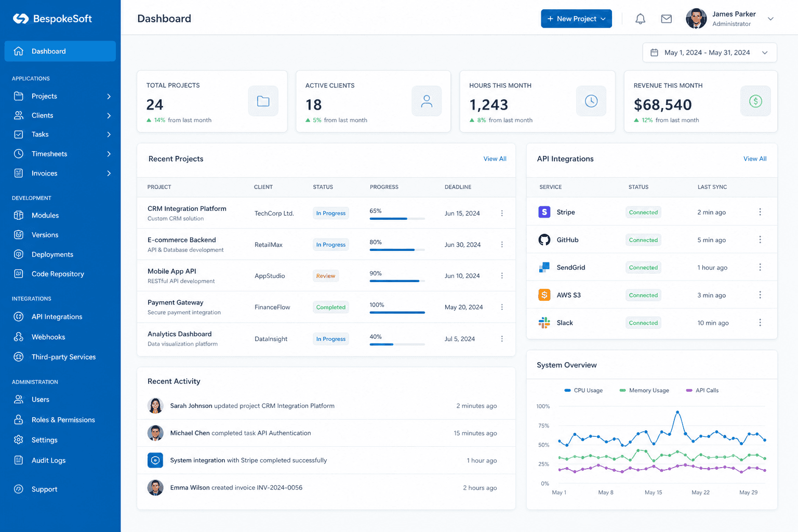Open options menu for SendGrid integration
798x532 pixels.
pyautogui.click(x=760, y=267)
